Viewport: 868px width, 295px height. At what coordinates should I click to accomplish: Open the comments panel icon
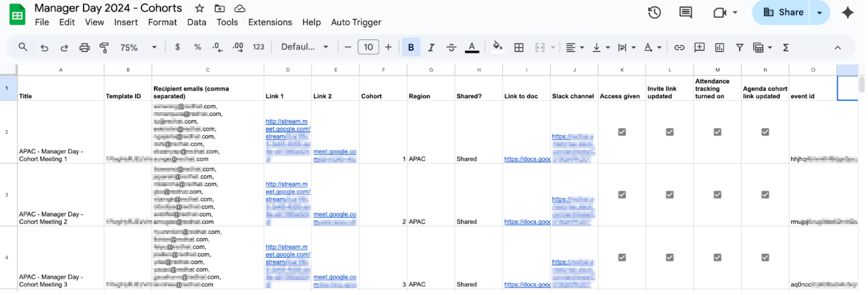pos(686,12)
